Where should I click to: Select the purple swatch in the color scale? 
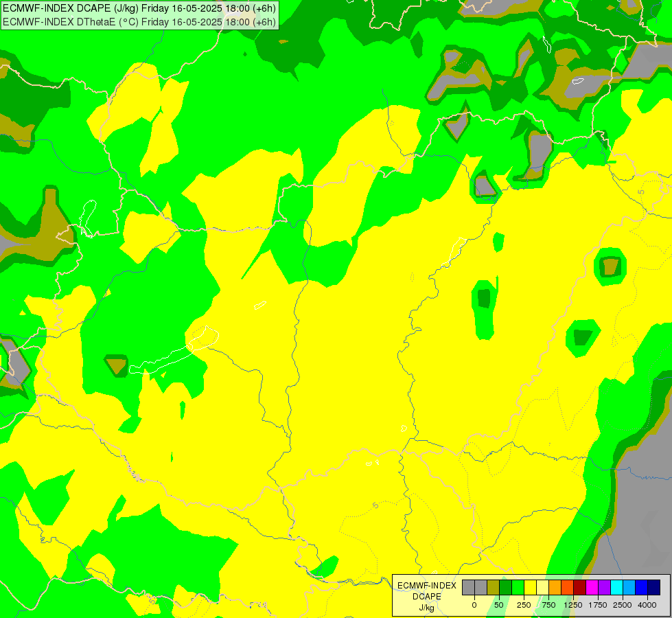click(604, 588)
